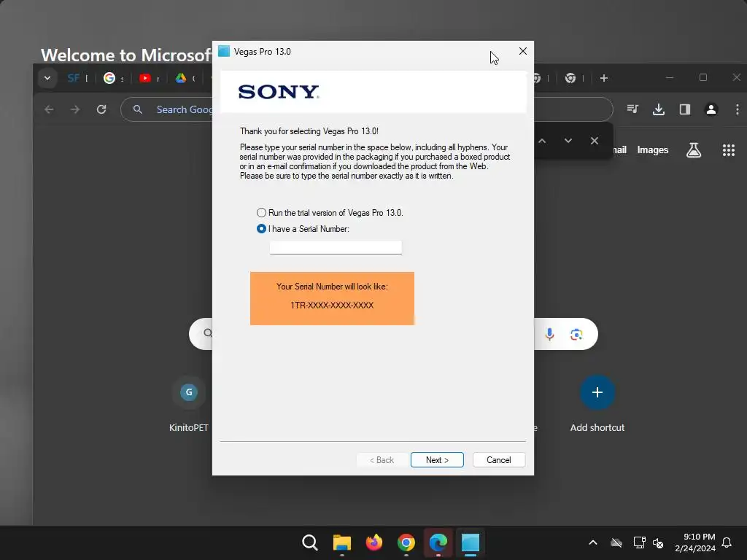The image size is (747, 560).
Task: Open Windows taskbar Search
Action: 309,542
